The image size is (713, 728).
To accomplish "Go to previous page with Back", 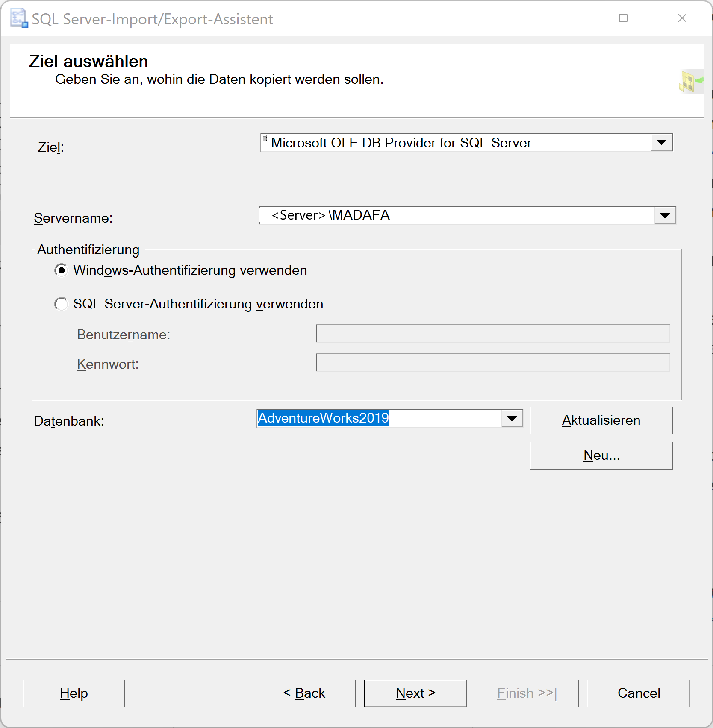I will coord(304,693).
